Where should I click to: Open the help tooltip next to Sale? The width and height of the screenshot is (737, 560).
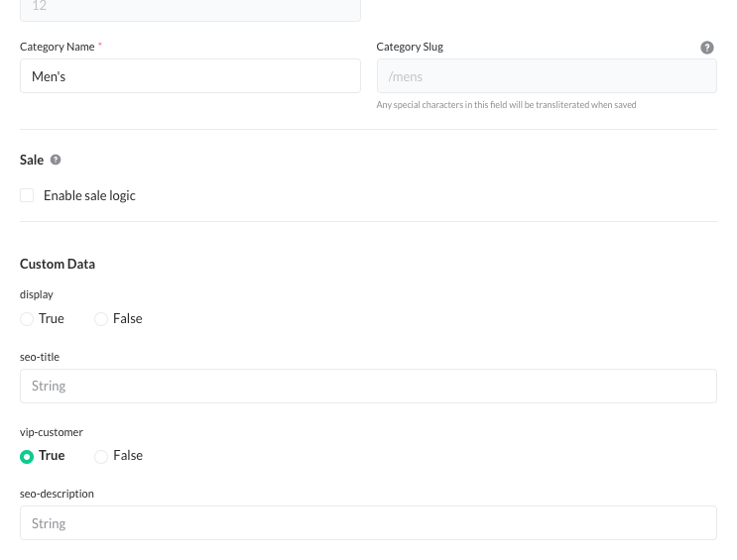point(56,160)
